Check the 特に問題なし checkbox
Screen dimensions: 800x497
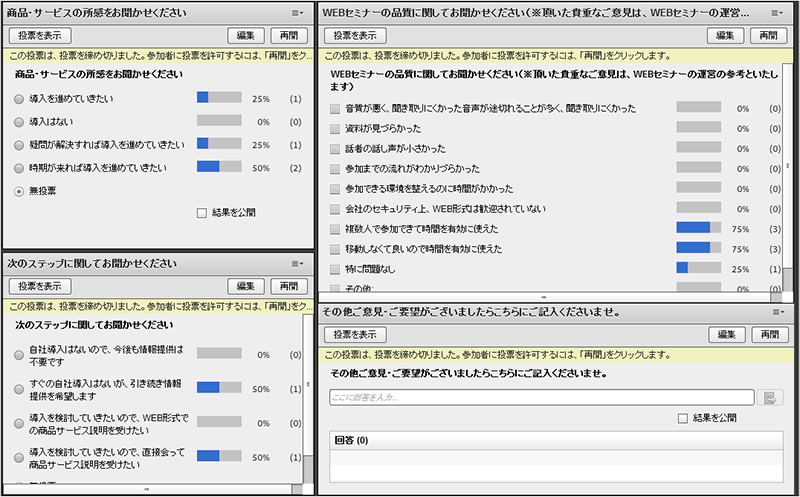(x=335, y=269)
